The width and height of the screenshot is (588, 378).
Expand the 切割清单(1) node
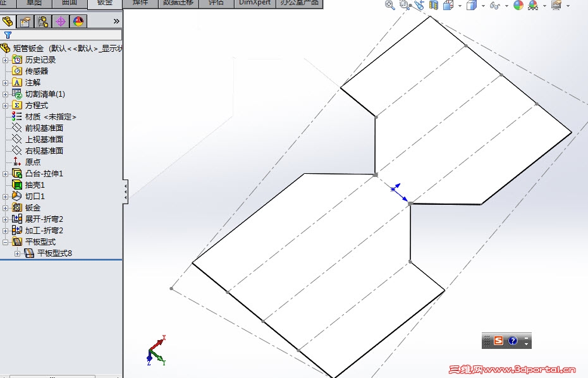tap(5, 94)
